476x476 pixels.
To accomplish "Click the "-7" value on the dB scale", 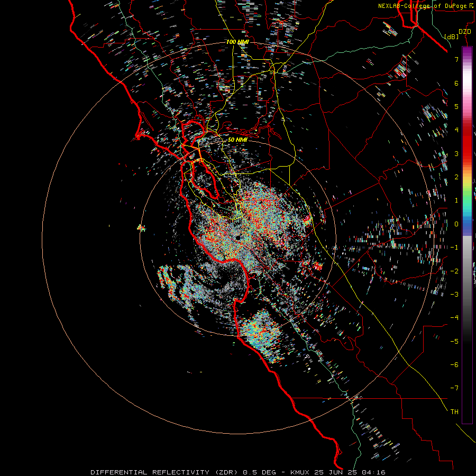I will [x=454, y=388].
